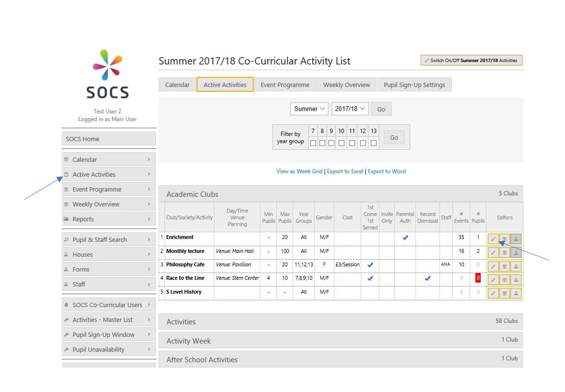Open calendar icon for Race to the Line
Image resolution: width=565 pixels, height=392 pixels.
pos(505,280)
